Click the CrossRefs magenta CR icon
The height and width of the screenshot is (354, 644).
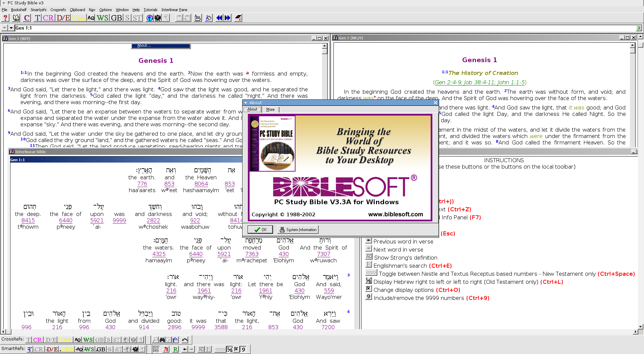click(38, 340)
